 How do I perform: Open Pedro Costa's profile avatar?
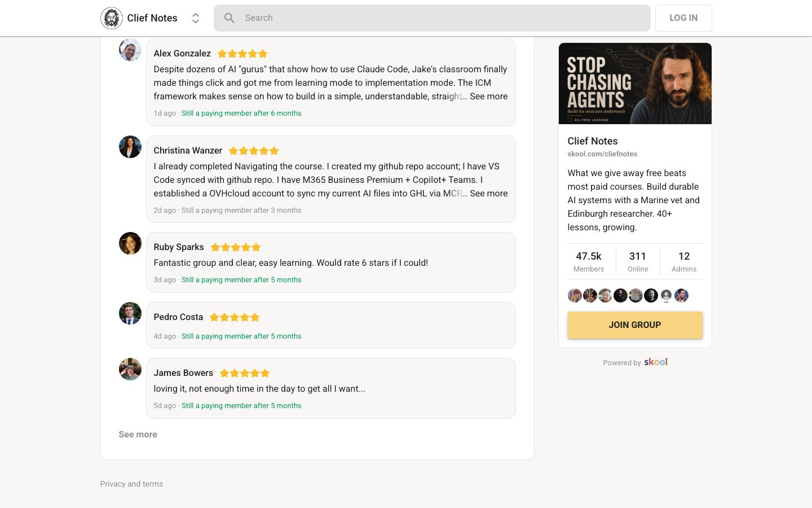pos(130,313)
